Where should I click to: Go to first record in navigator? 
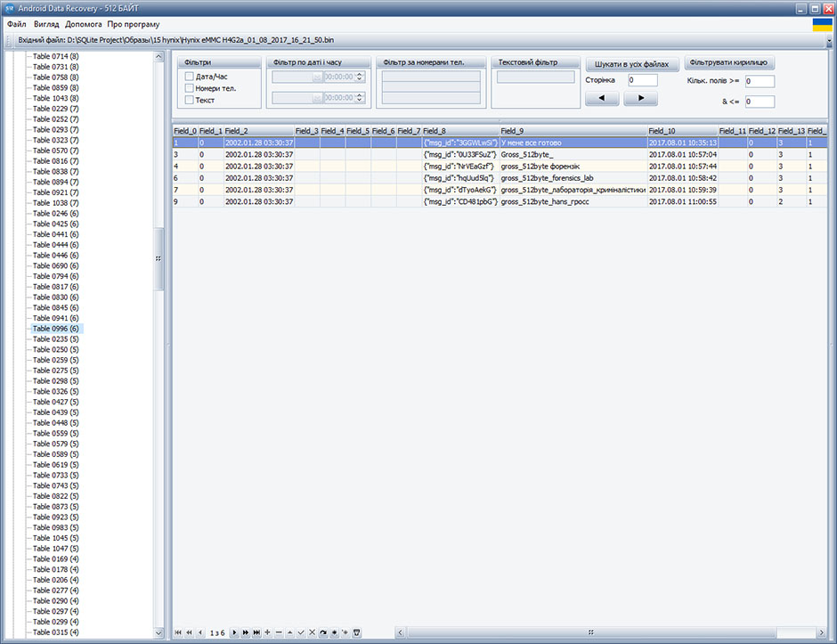178,632
